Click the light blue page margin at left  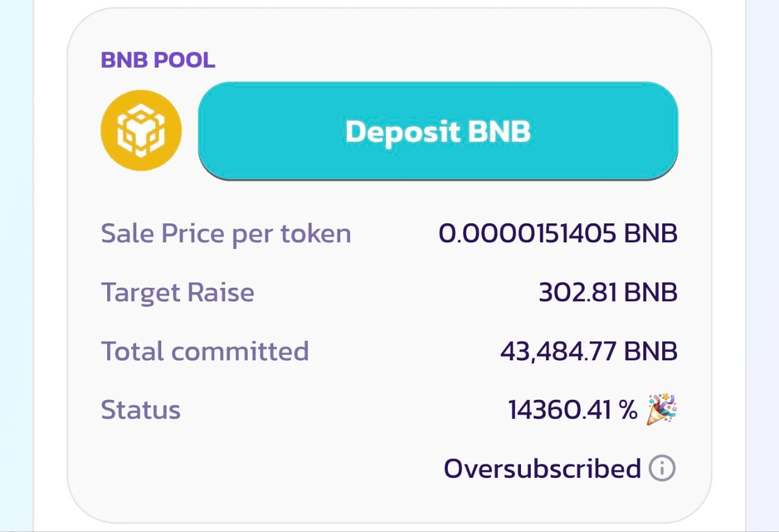[16, 266]
